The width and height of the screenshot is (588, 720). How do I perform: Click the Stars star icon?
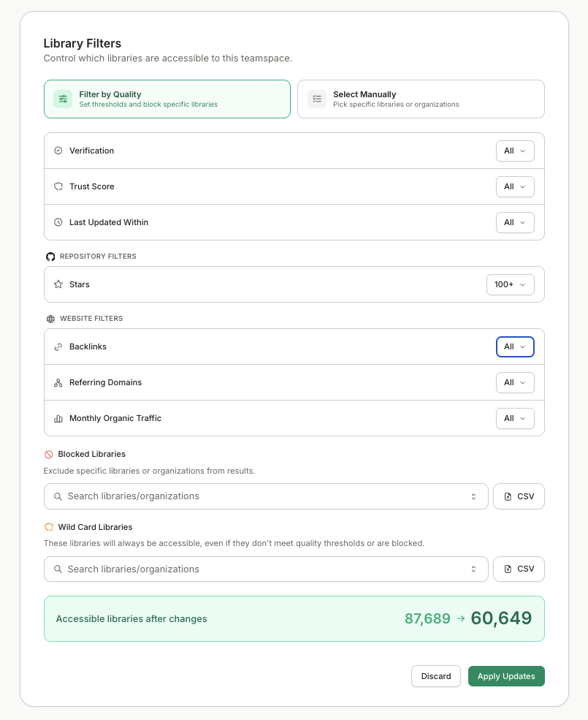tap(58, 284)
